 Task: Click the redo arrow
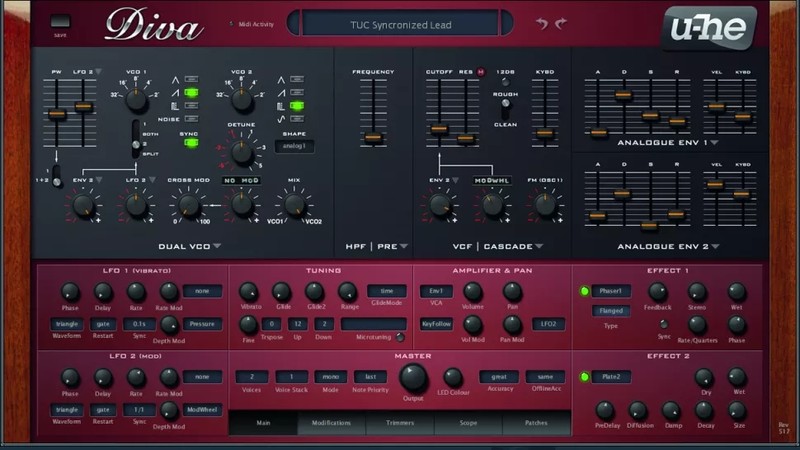click(561, 23)
